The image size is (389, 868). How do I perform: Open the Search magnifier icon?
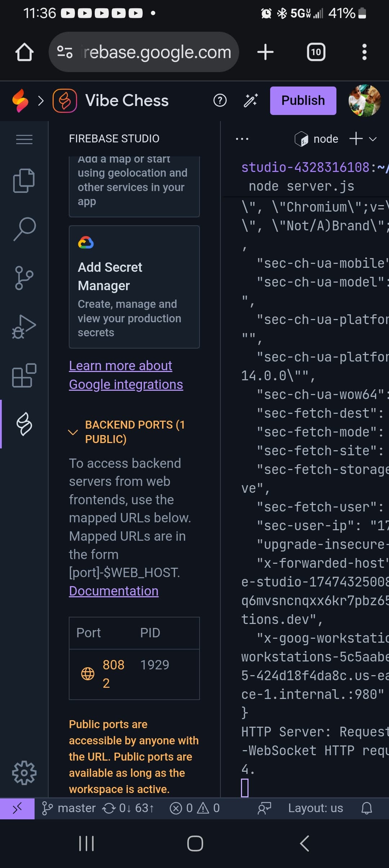pos(24,229)
